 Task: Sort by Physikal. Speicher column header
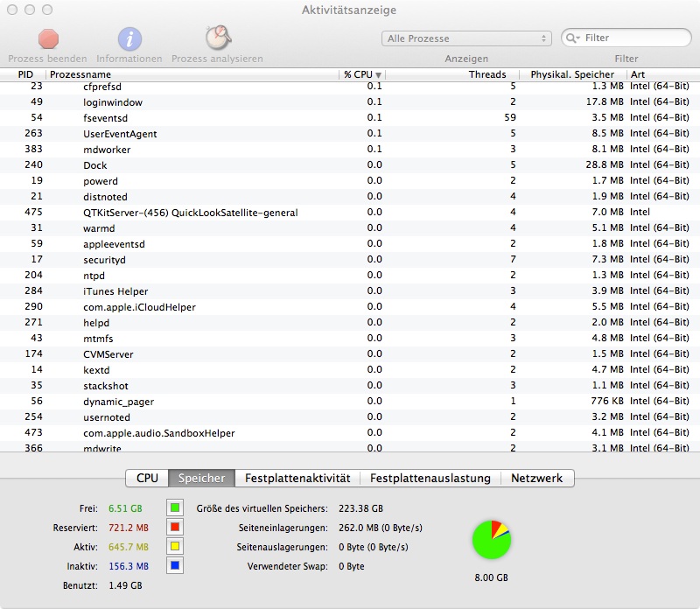pyautogui.click(x=573, y=74)
